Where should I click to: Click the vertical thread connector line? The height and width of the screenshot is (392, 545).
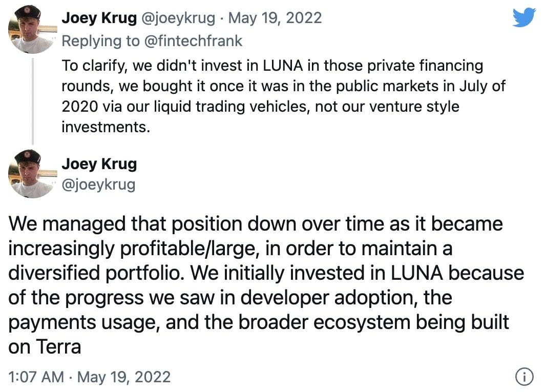pos(33,101)
